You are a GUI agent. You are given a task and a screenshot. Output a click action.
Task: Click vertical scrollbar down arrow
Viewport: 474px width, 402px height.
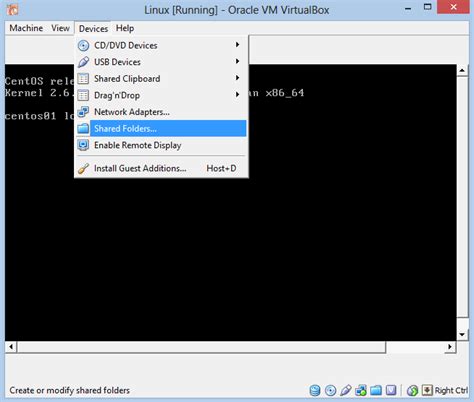coord(462,335)
